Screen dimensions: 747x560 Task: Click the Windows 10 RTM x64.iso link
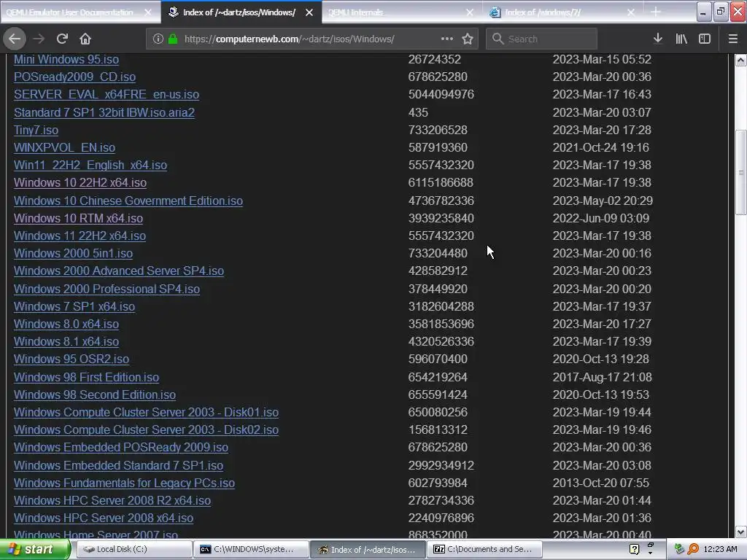click(78, 219)
